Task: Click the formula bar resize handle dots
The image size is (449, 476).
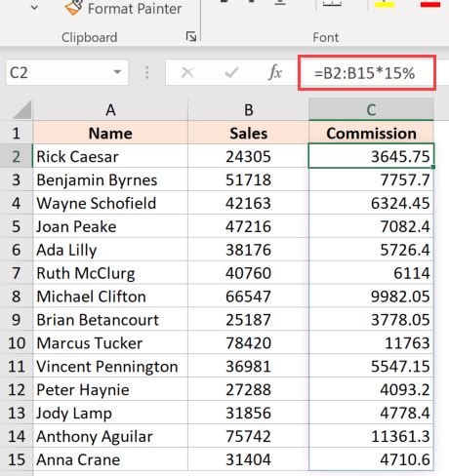Action: coord(146,72)
